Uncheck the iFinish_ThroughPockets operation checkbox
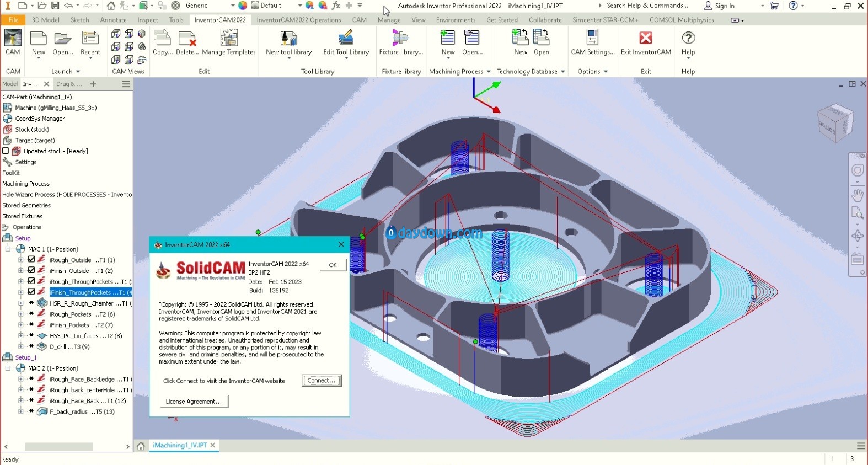 tap(31, 292)
